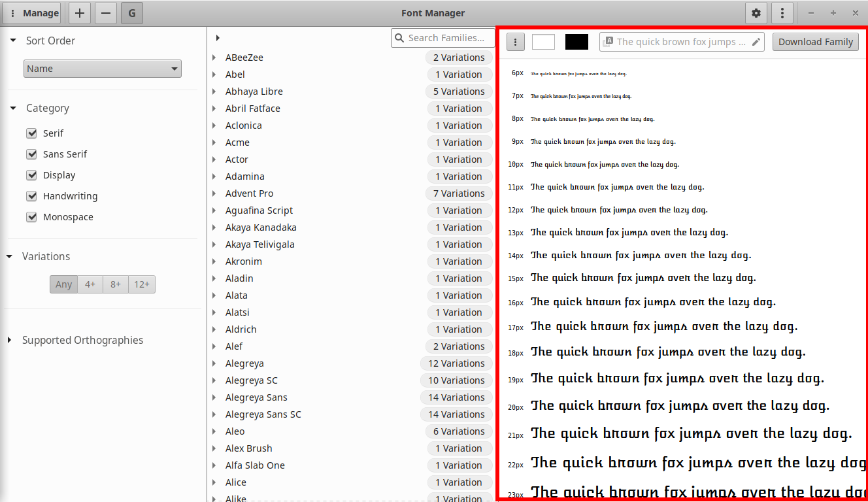Select the Akaya Telivigala row

tap(352, 244)
